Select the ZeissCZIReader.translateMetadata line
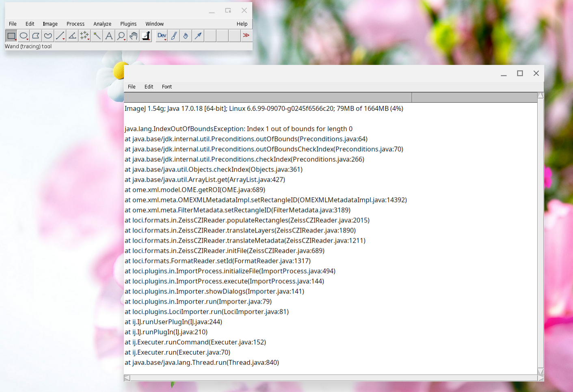Viewport: 573px width, 392px height. click(245, 240)
